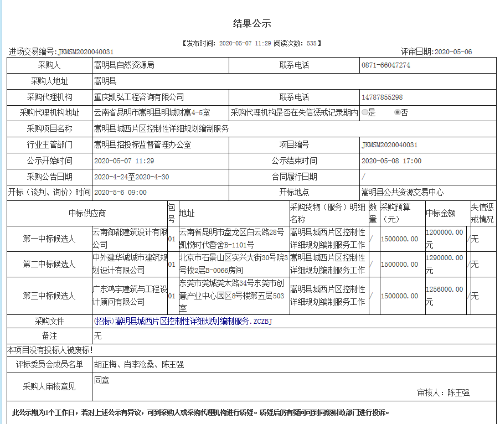Click the bold notice starting 此公示期为1个工作日
500x424 pixels.
201,413
